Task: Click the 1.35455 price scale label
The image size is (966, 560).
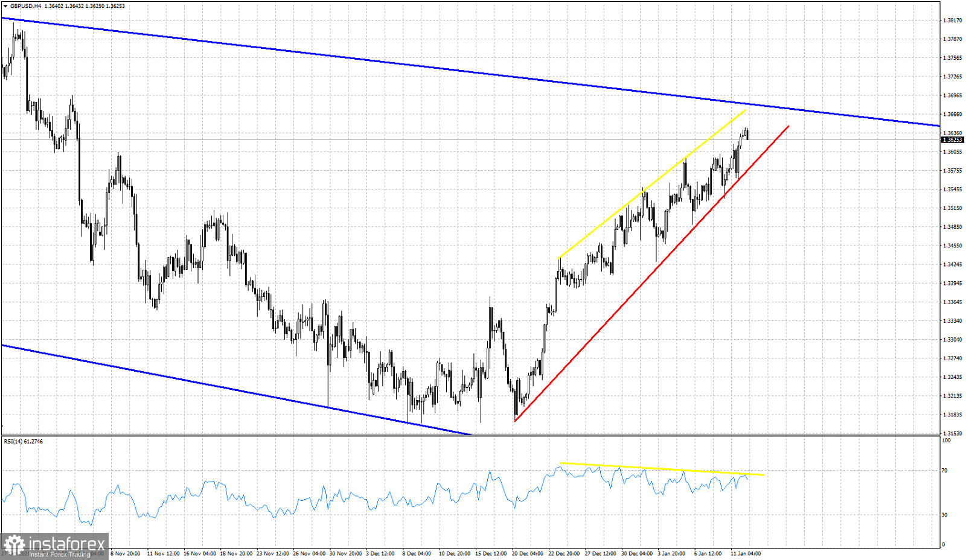Action: click(953, 189)
